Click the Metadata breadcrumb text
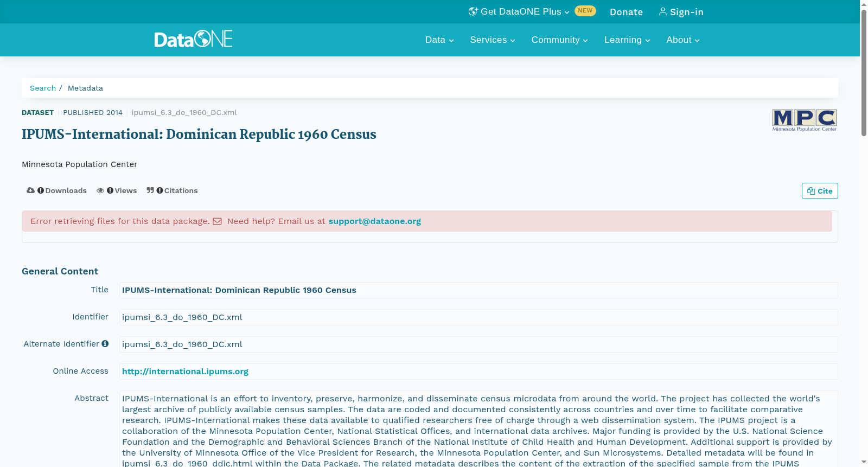The width and height of the screenshot is (868, 467). pos(85,88)
